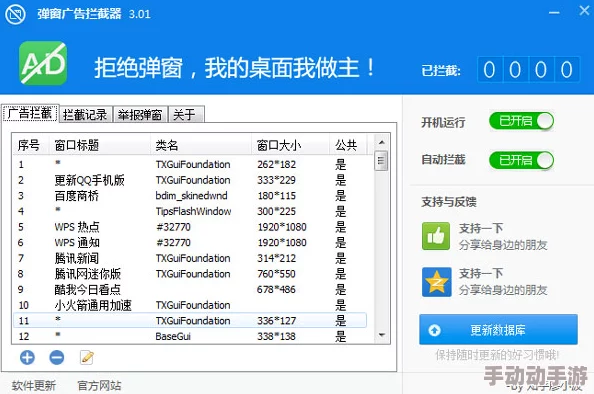Screen dimensions: 594x394
Task: Select the row 更新QQ手机版
Action: click(190, 180)
